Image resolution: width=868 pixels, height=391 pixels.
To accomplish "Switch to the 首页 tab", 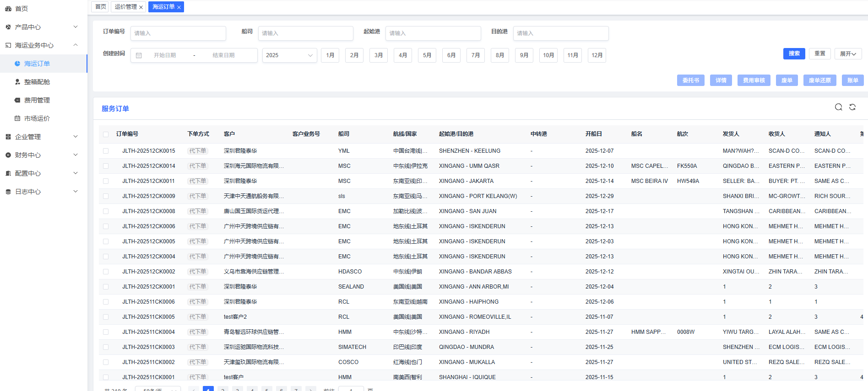I will coord(100,7).
